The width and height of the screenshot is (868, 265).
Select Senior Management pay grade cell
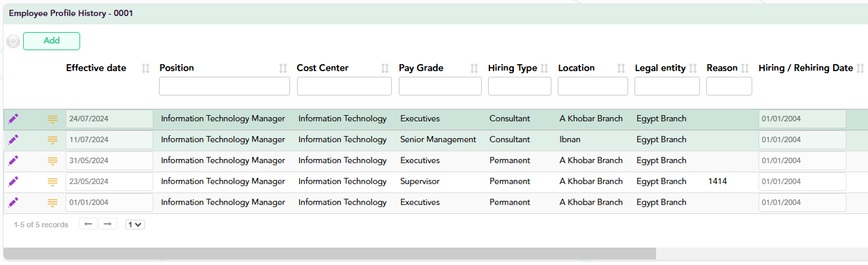click(x=438, y=139)
